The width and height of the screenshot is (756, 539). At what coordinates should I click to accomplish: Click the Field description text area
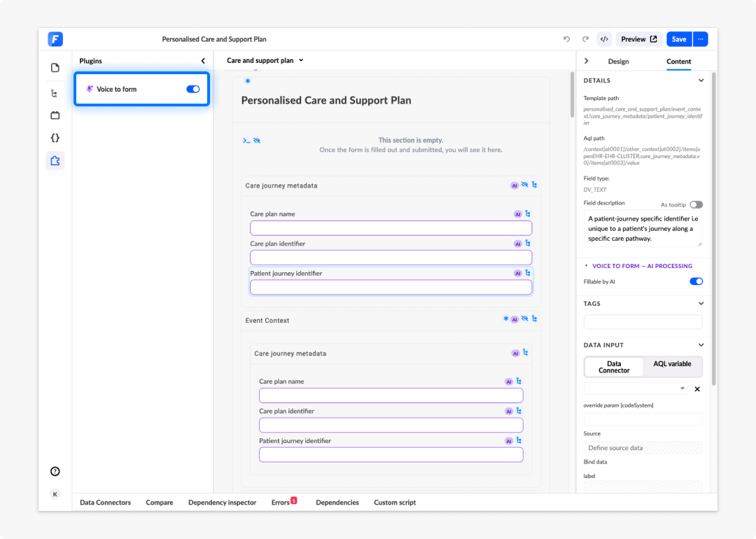(643, 228)
